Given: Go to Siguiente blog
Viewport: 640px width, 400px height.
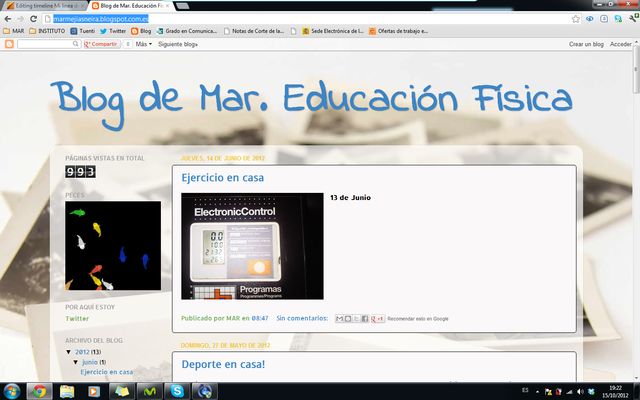Looking at the screenshot, I should 178,44.
